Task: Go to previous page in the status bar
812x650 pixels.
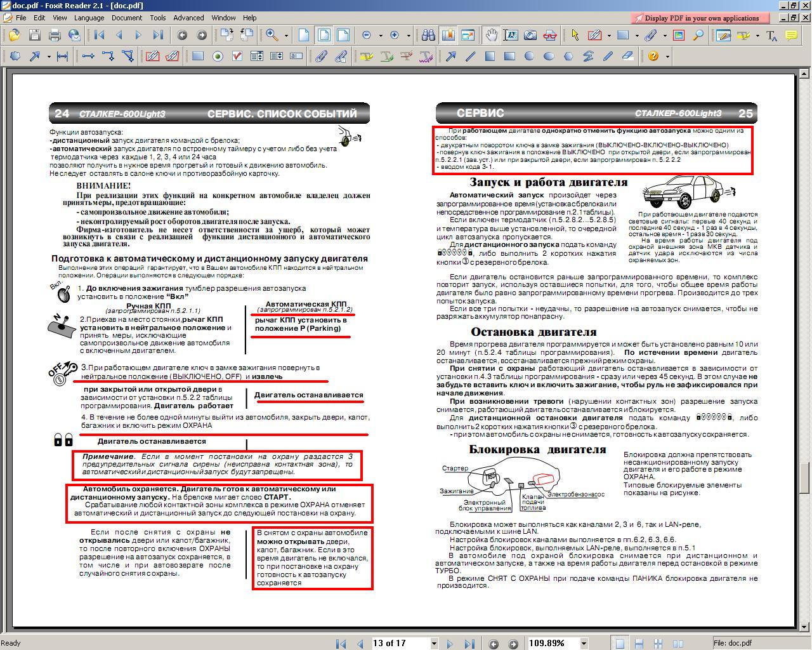Action: [360, 644]
